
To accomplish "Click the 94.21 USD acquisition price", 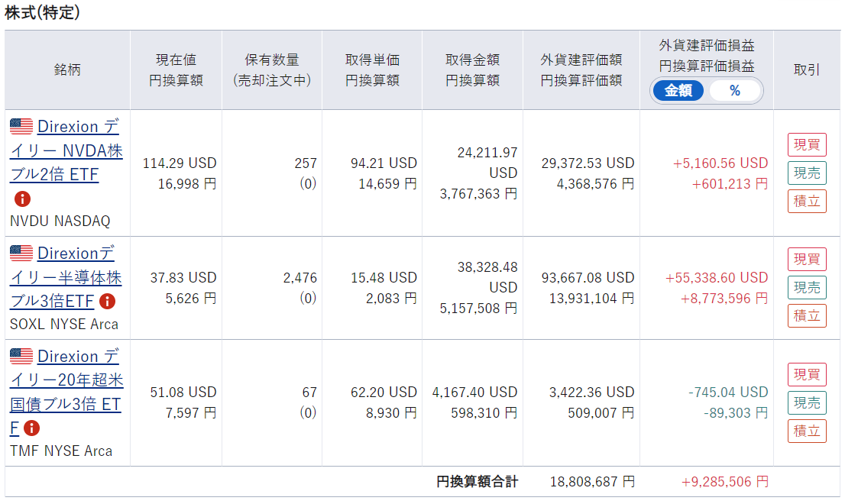I will click(384, 163).
